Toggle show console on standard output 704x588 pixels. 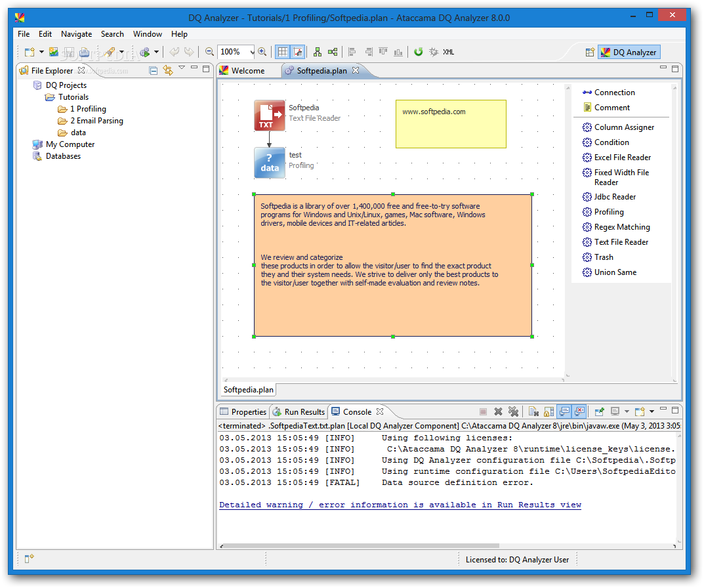pos(564,411)
